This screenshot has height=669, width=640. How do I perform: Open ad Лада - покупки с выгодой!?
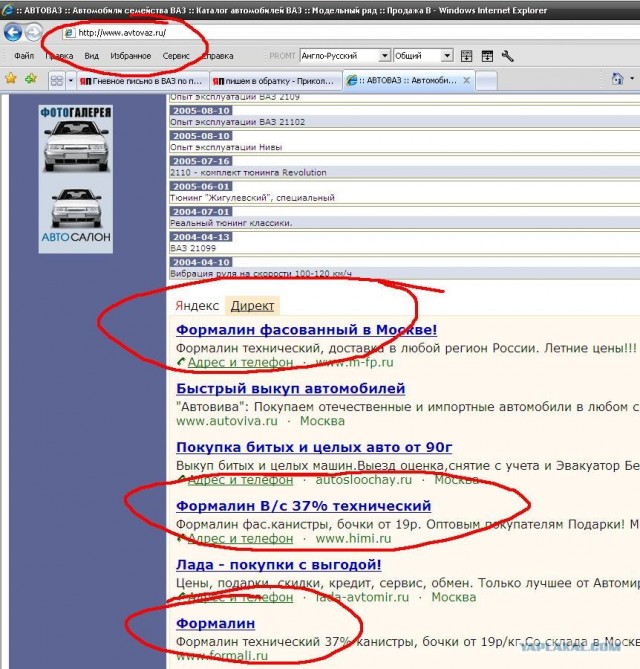(x=279, y=565)
